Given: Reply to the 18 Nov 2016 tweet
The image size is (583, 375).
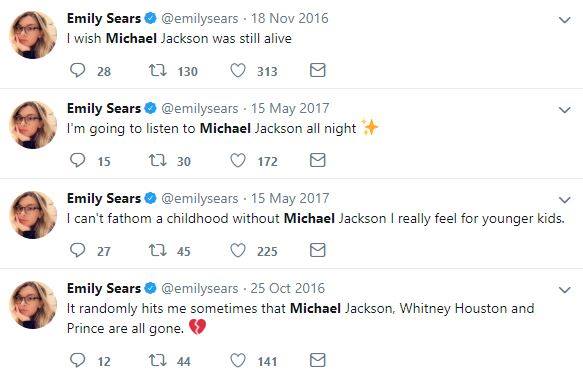Looking at the screenshot, I should (x=77, y=70).
